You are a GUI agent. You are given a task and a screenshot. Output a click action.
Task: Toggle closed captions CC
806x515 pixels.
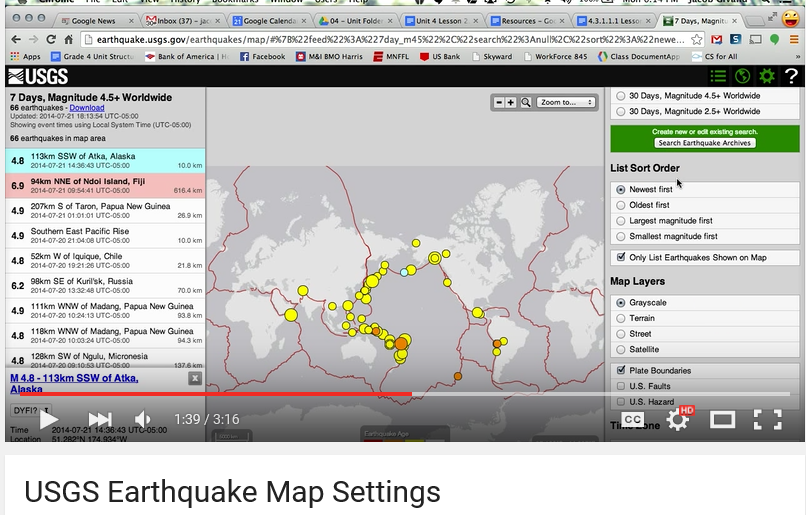click(x=633, y=419)
